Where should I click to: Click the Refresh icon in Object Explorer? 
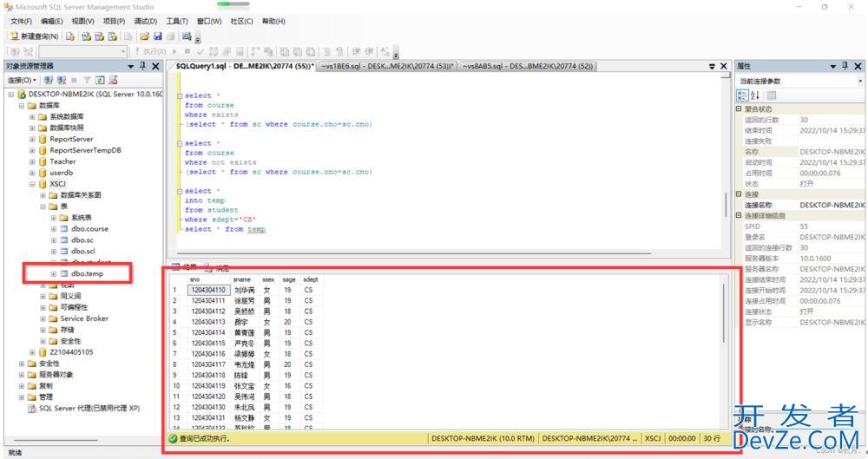[x=100, y=81]
